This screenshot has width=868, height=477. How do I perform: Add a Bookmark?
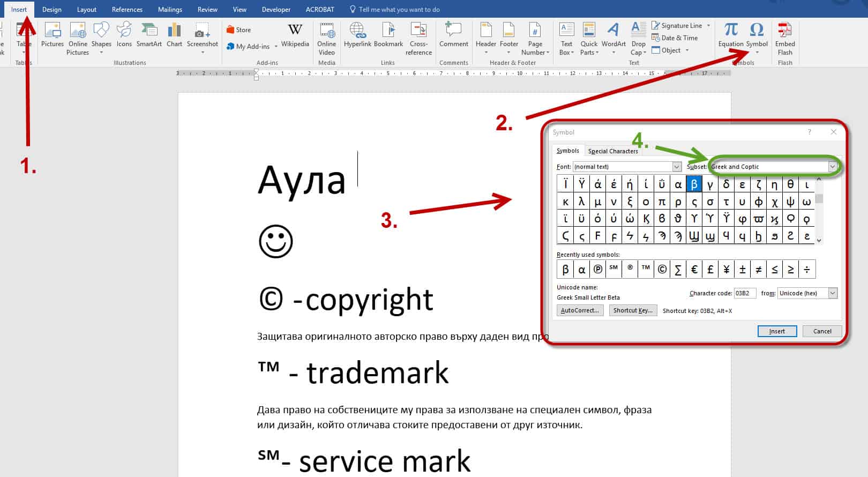coord(388,35)
